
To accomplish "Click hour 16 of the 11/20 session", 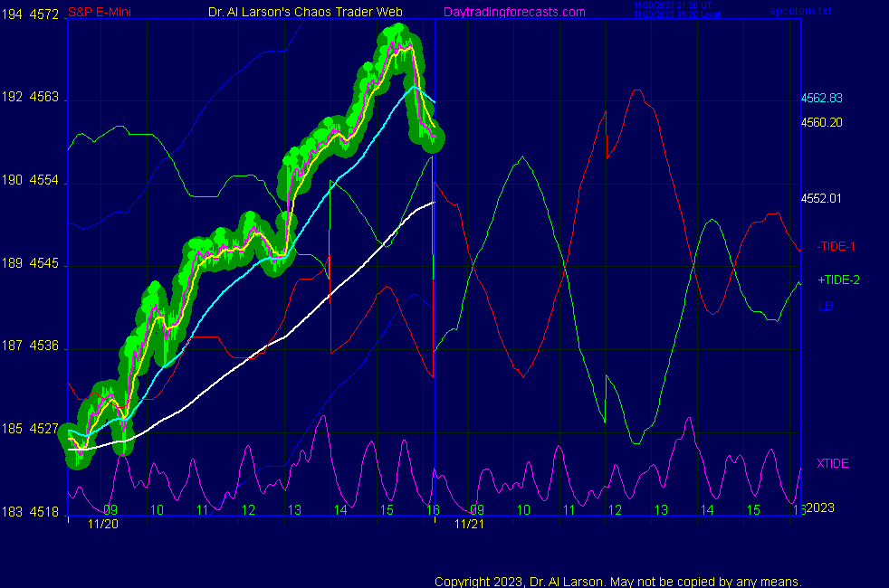I will pyautogui.click(x=433, y=510).
